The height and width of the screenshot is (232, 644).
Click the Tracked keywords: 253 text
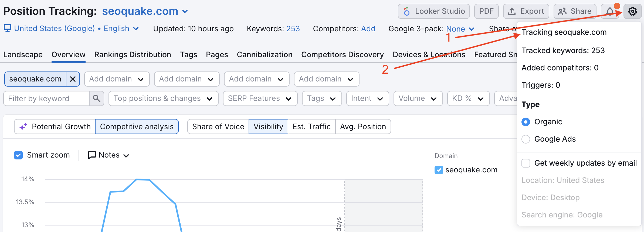pos(563,50)
